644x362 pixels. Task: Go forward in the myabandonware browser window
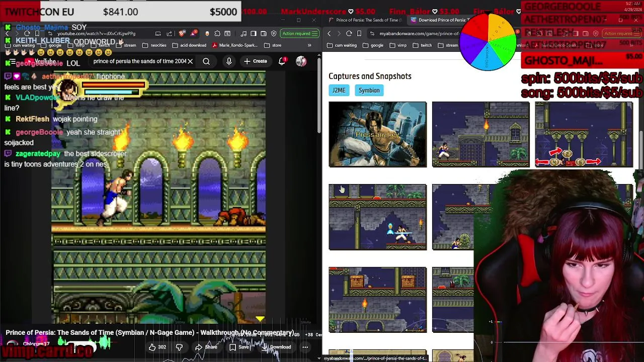coord(339,34)
